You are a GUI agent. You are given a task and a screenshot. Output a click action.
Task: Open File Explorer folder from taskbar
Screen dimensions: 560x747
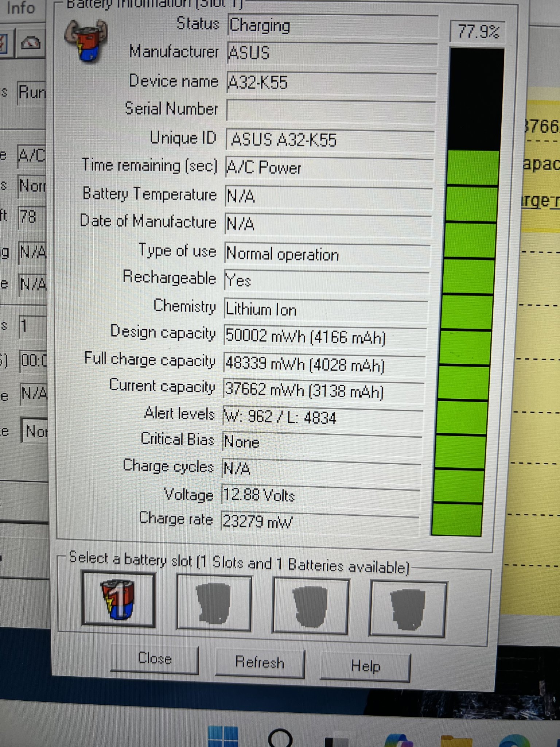pos(456,740)
